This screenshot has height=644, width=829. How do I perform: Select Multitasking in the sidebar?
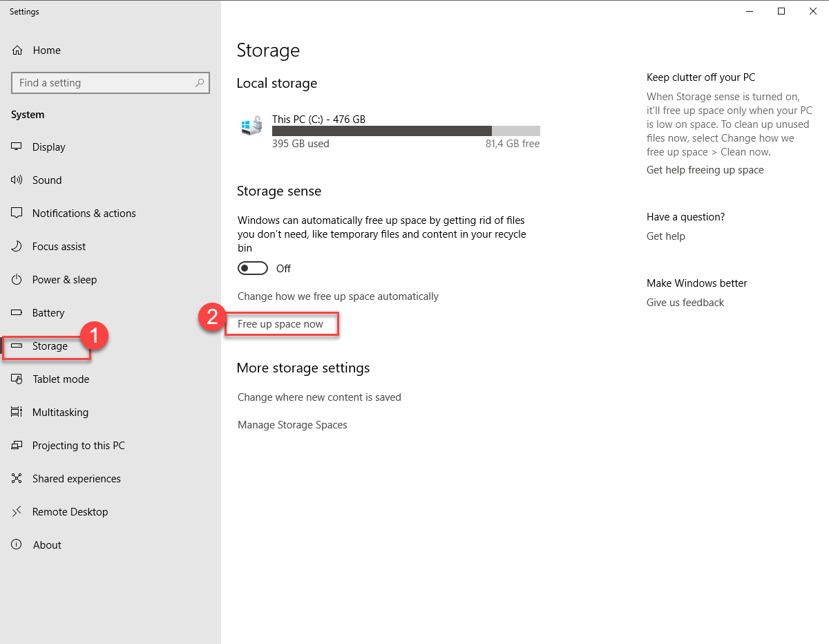pyautogui.click(x=60, y=413)
